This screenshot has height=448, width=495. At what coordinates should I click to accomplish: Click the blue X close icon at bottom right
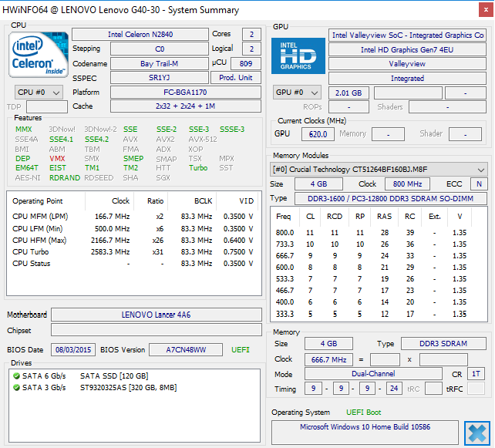coord(476,433)
